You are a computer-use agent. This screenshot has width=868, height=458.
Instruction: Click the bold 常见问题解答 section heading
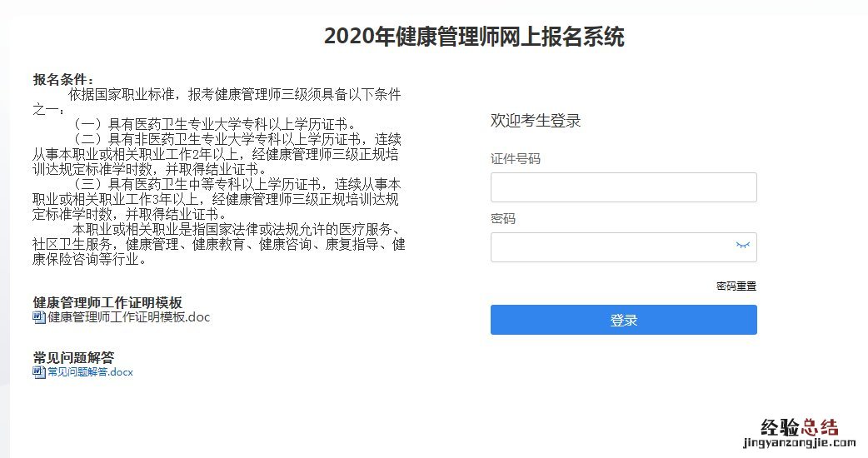tap(73, 357)
